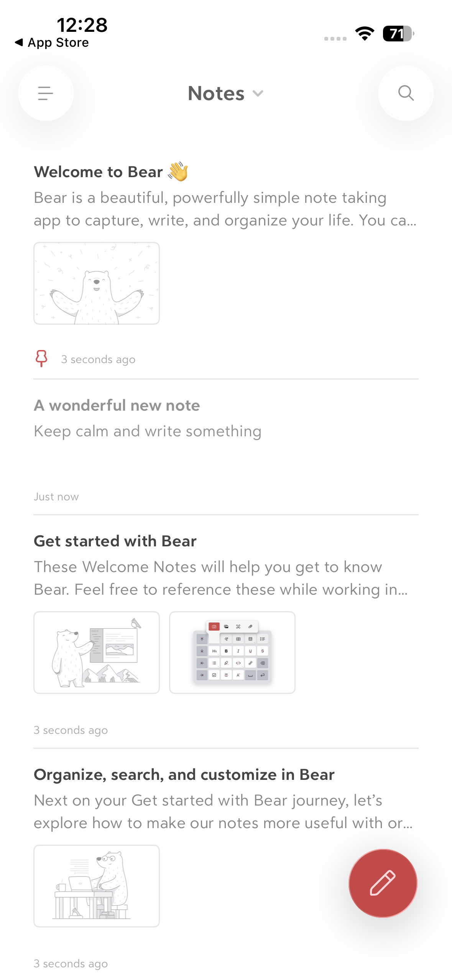Return to App Store via back label

coord(58,43)
